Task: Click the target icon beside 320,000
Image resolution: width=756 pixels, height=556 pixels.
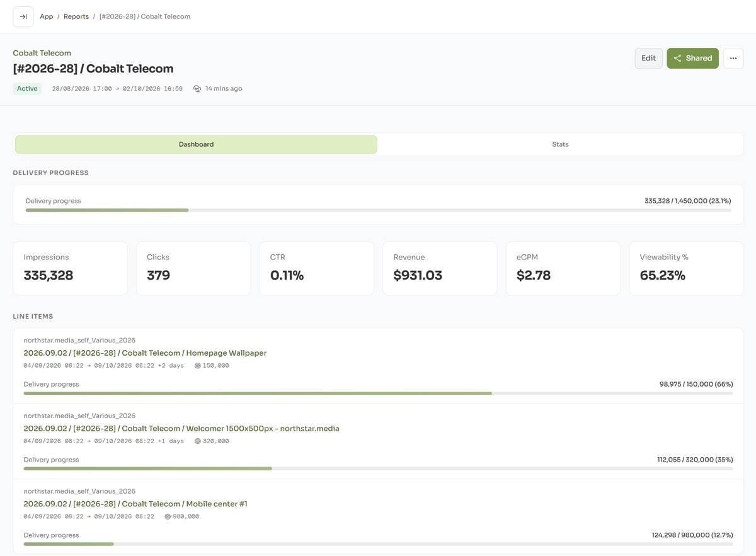Action: tap(198, 441)
